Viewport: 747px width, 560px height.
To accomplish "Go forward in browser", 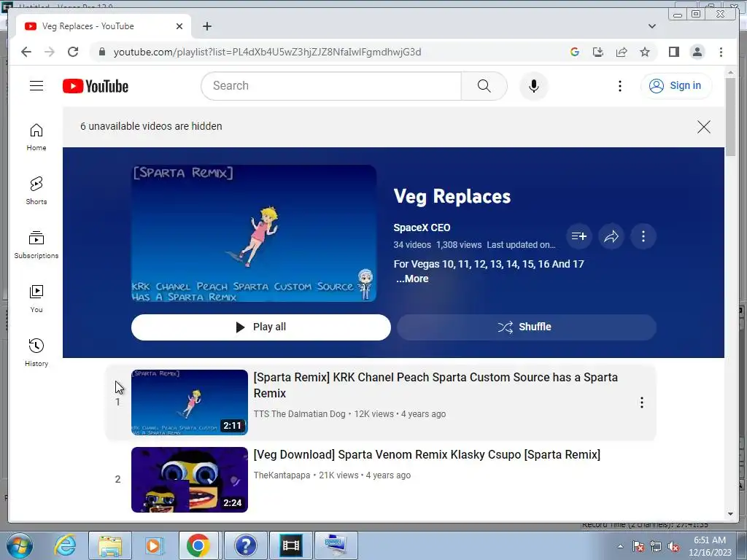I will click(50, 52).
